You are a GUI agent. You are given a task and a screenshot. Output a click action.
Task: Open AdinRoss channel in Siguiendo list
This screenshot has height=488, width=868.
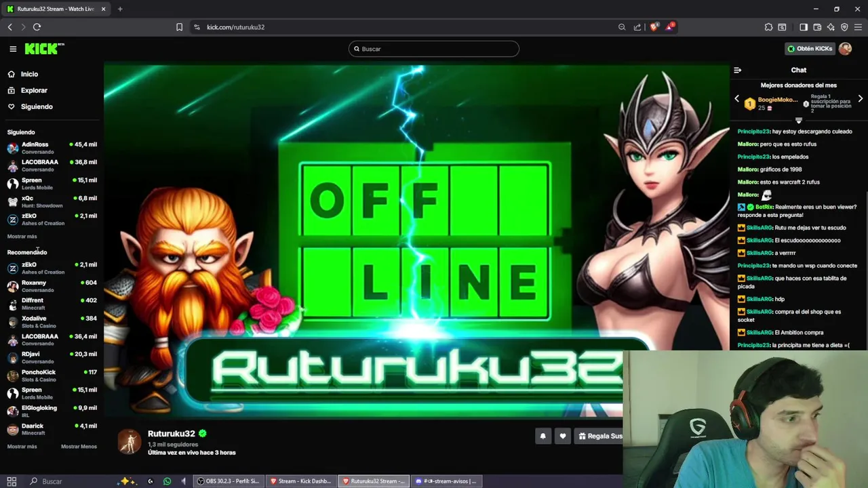point(52,148)
